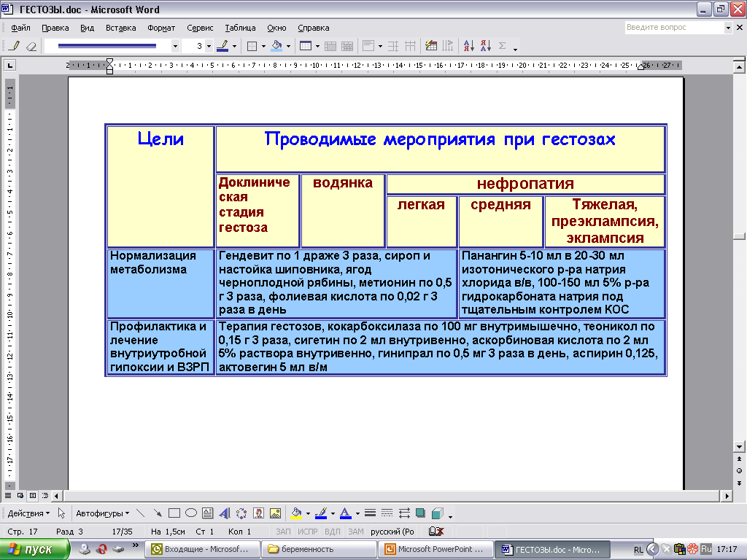Click the Insert Diagram icon
The width and height of the screenshot is (747, 560).
click(x=241, y=513)
